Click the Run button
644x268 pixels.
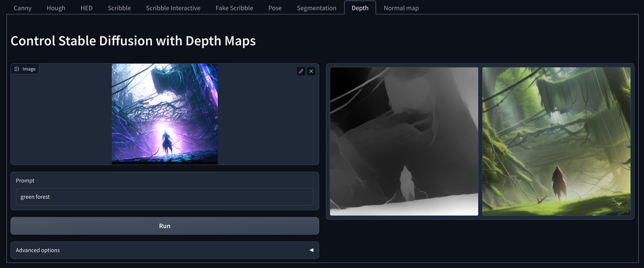click(x=165, y=226)
